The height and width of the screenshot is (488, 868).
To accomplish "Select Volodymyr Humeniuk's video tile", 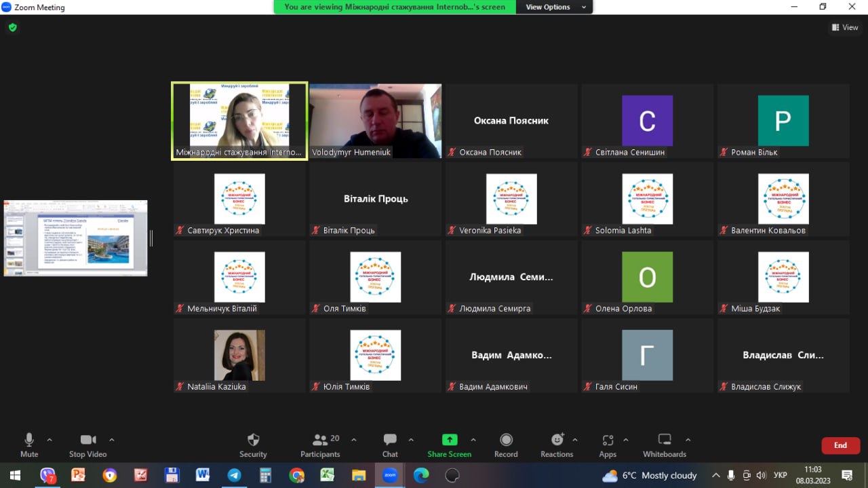I will click(375, 121).
